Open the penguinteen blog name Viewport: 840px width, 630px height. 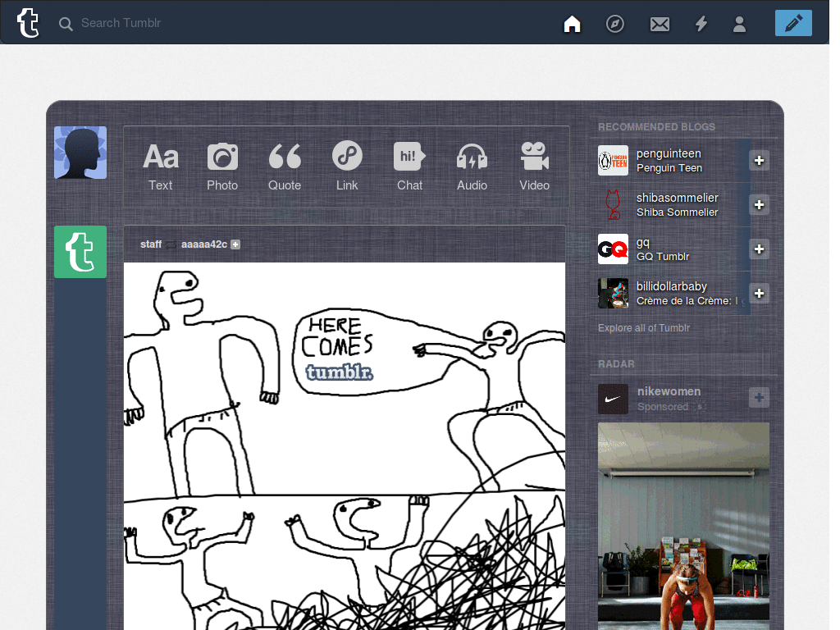[x=669, y=153]
